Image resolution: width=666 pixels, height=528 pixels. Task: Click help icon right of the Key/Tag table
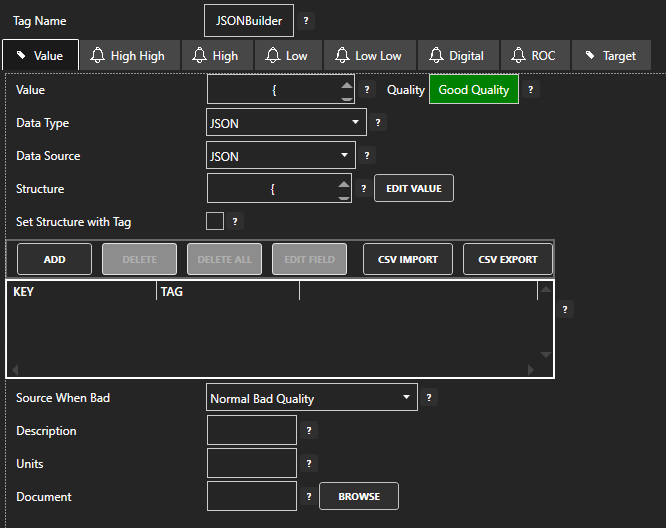pyautogui.click(x=565, y=310)
